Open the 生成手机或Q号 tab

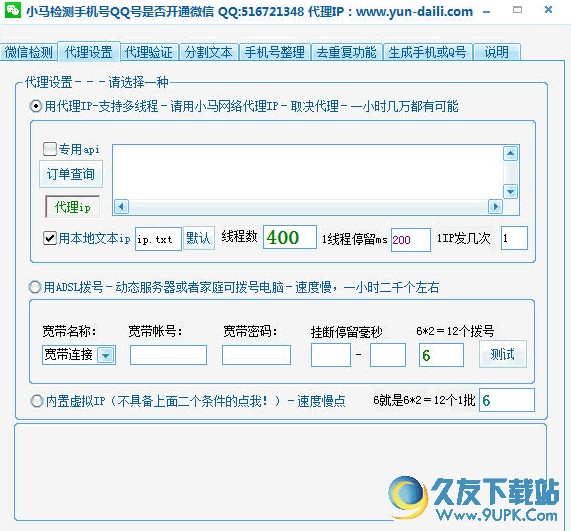[427, 52]
